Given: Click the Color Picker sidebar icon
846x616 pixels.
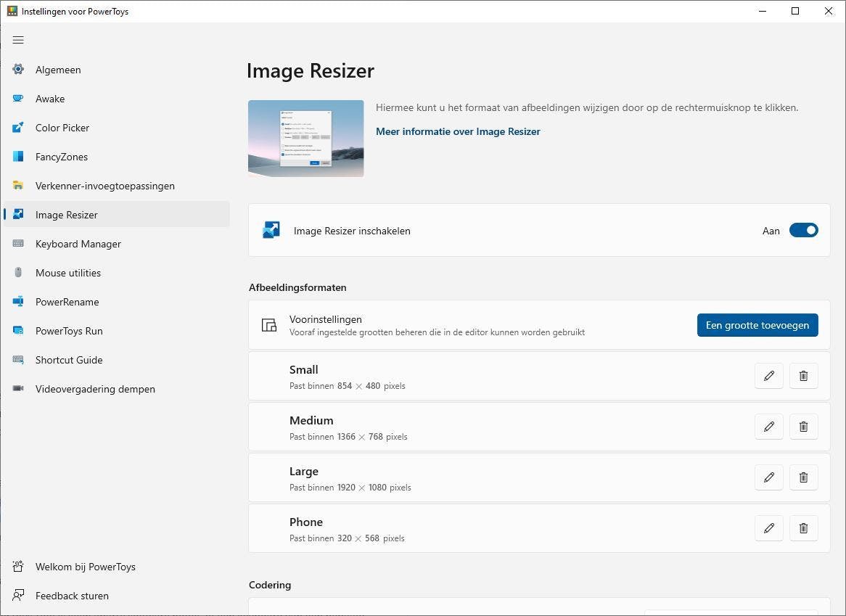Looking at the screenshot, I should click(18, 128).
